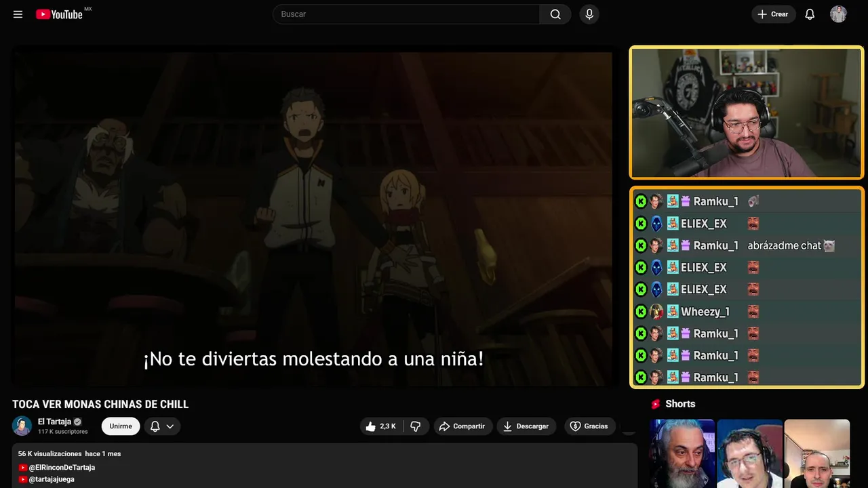Click the Wheezy_1 username in chat

[705, 312]
